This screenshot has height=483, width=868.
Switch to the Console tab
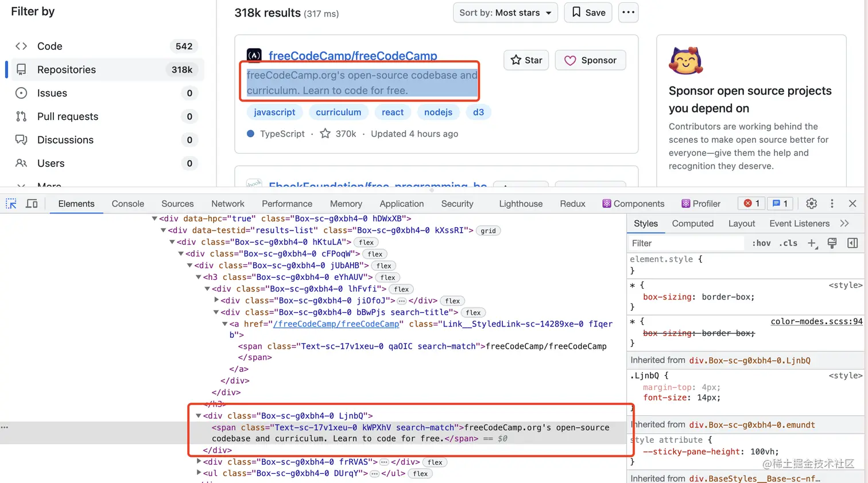[128, 204]
